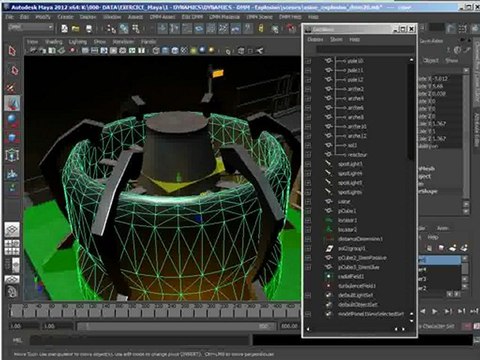
Task: Pick the Lasso Select tool
Action: pos(14,70)
